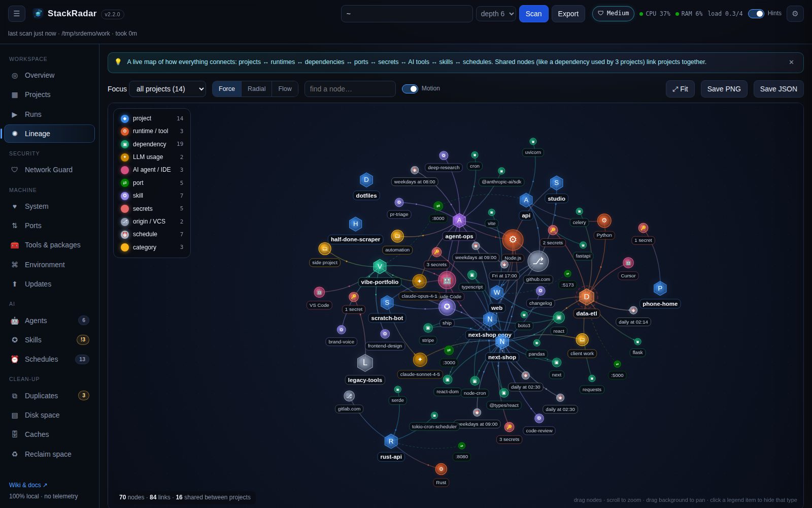Select the scratch-bot hexagon node
This screenshot has width=812, height=508.
387,303
